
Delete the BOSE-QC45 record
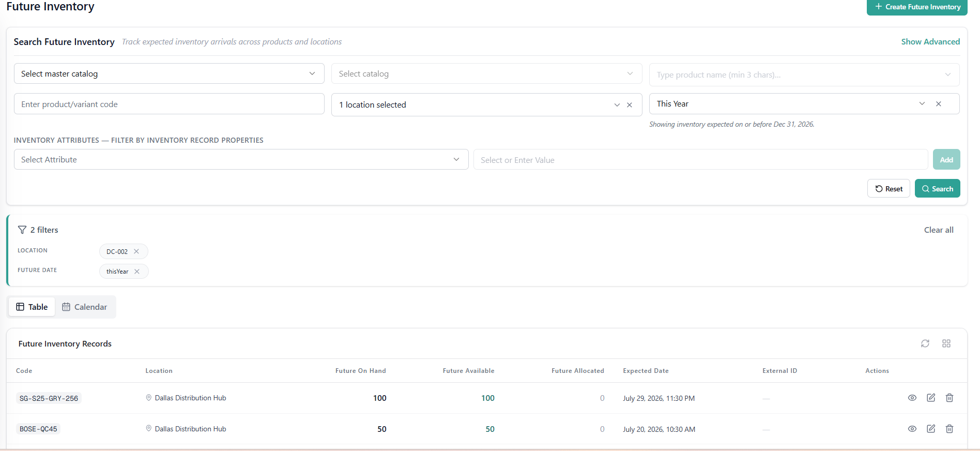point(950,429)
